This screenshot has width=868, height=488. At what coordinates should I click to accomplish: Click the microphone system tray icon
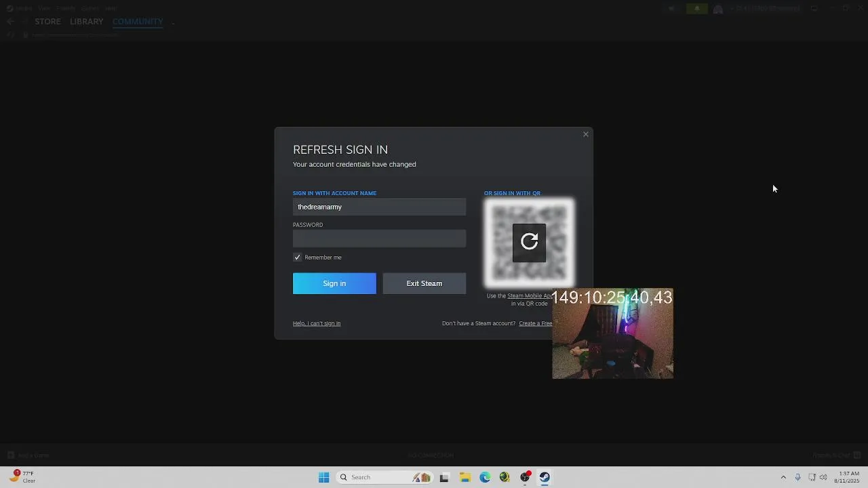(x=797, y=477)
